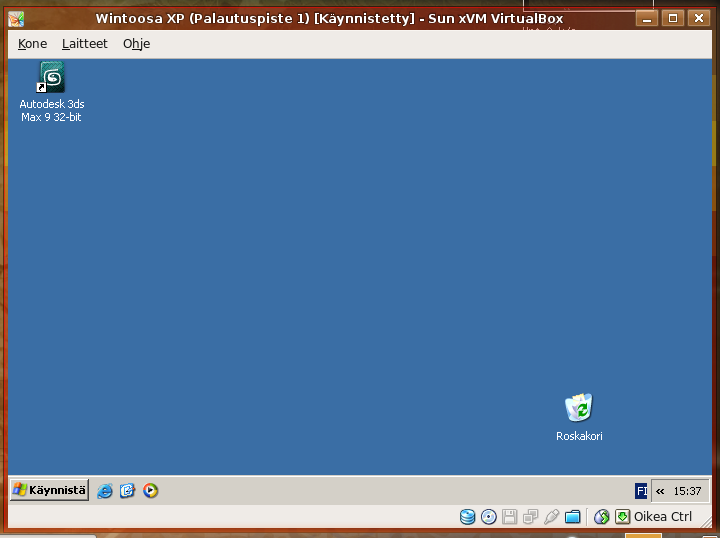The height and width of the screenshot is (538, 720).
Task: Click the hard disk activity indicator icon
Action: tap(467, 517)
